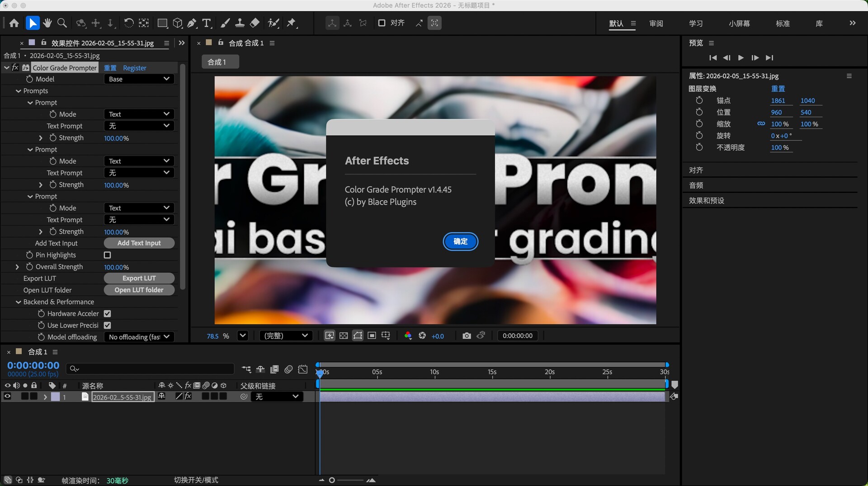Click the timeline zoom slider handle
This screenshot has width=868, height=486.
pos(332,480)
